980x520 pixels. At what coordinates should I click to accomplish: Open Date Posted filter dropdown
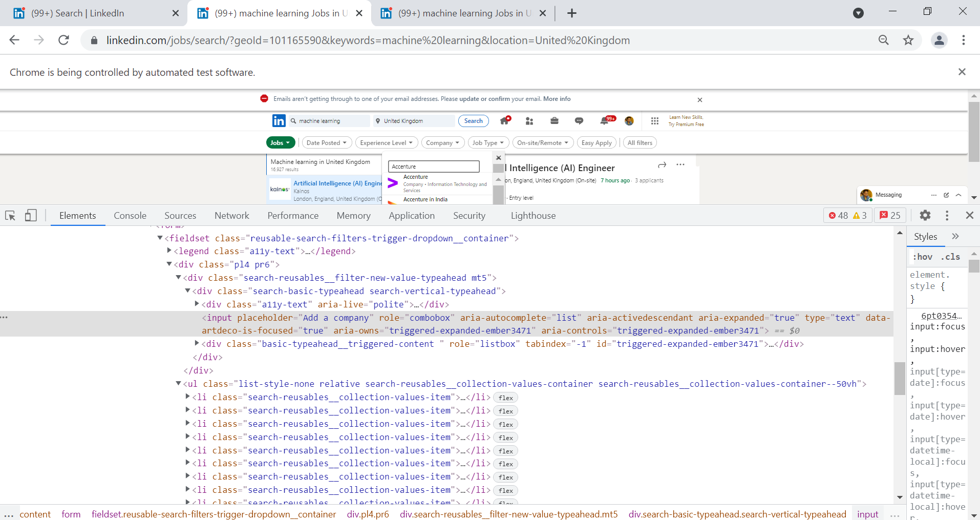(x=327, y=143)
